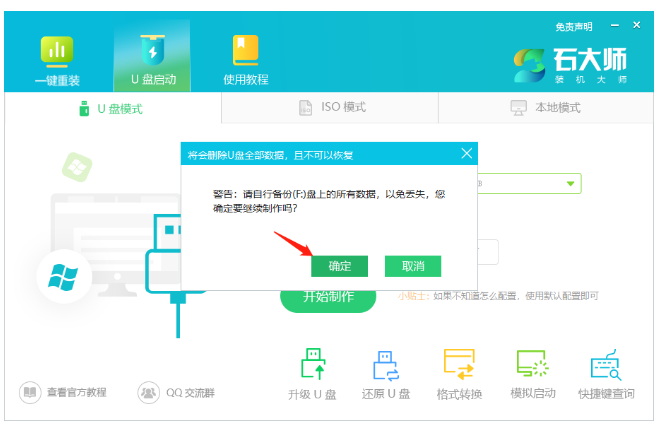Select the U盘启动 toolbar icon

[151, 58]
